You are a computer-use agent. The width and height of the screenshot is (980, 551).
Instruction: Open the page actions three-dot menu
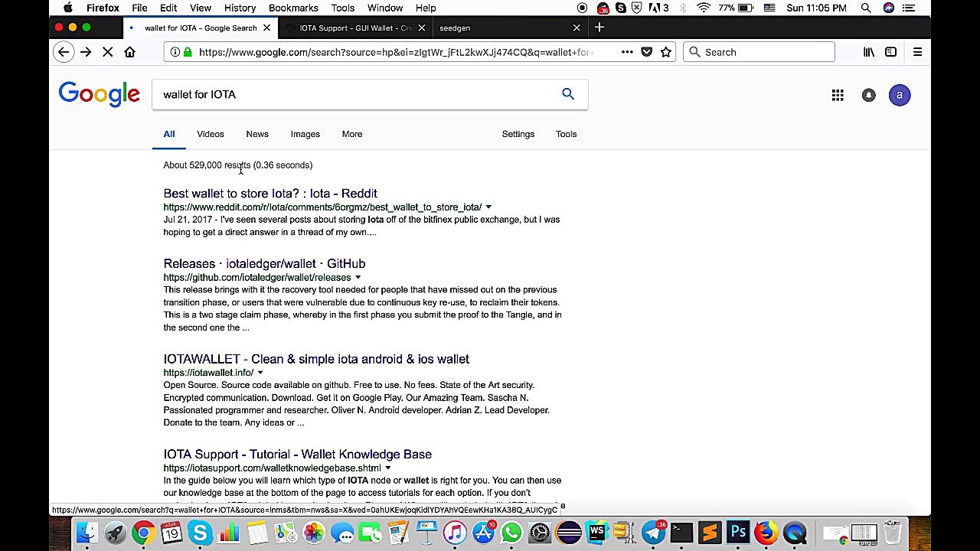(x=627, y=52)
